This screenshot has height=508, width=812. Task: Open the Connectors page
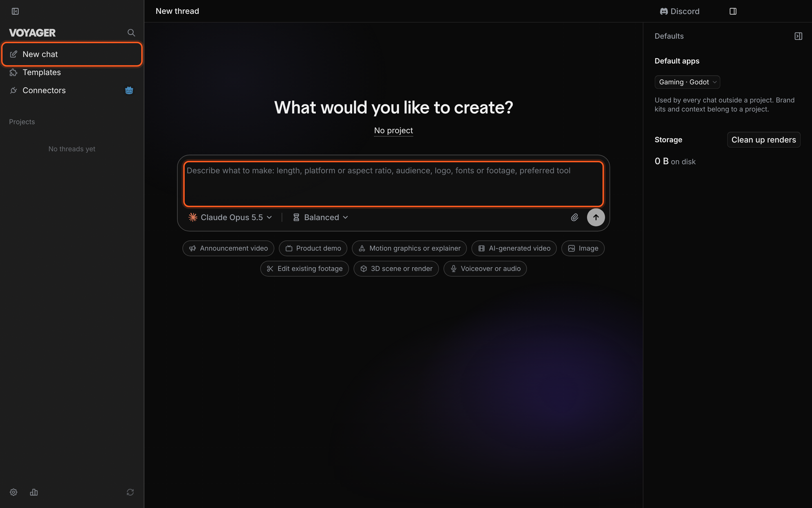(72, 90)
